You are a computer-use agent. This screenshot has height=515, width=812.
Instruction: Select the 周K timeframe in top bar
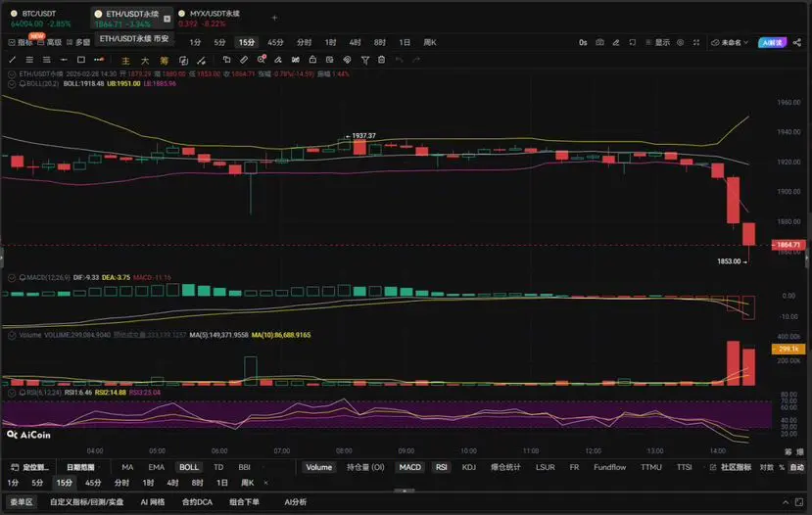430,42
